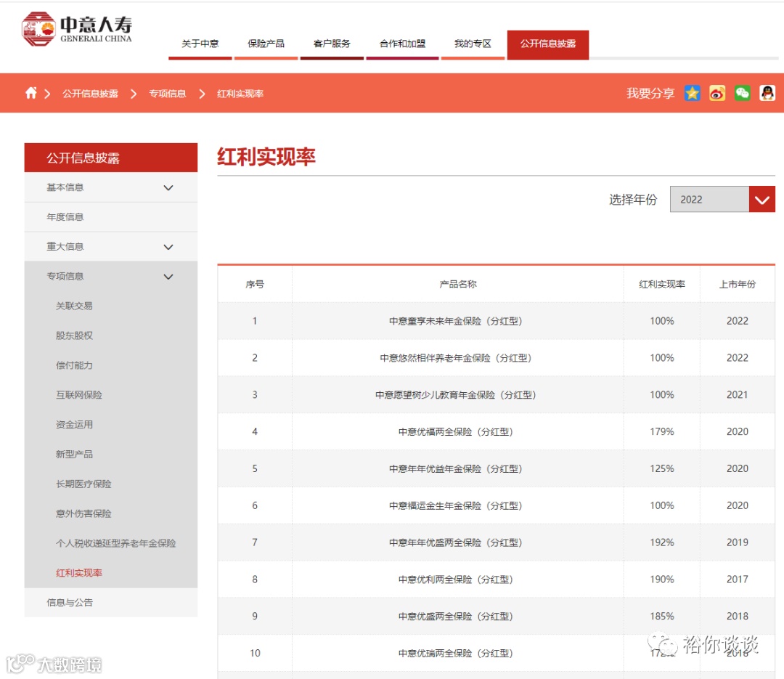Image resolution: width=784 pixels, height=679 pixels.
Task: Open 偿付能力 sidebar link
Action: click(x=74, y=365)
